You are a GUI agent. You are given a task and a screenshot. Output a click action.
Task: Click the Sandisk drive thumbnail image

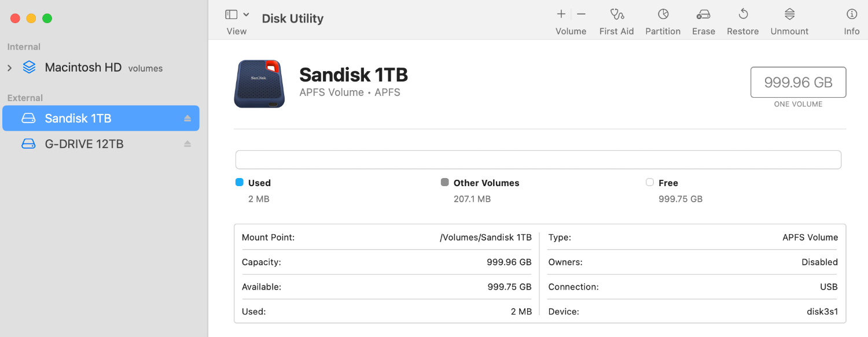260,84
